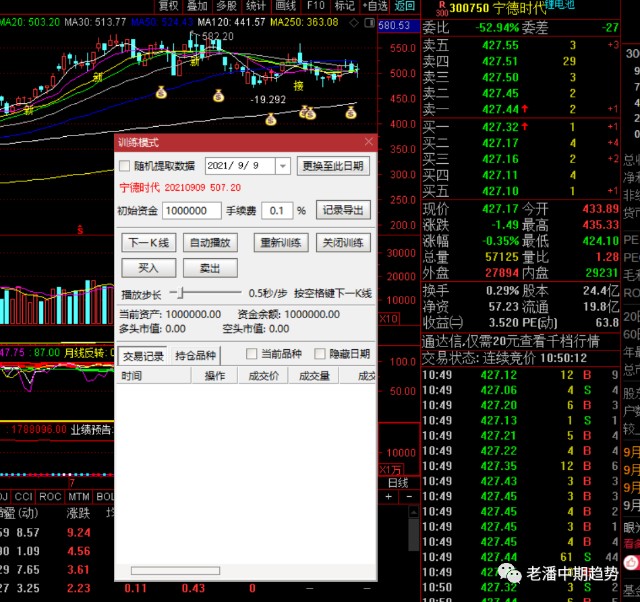This screenshot has height=602, width=640.
Task: Click 重新训练 button
Action: click(281, 243)
